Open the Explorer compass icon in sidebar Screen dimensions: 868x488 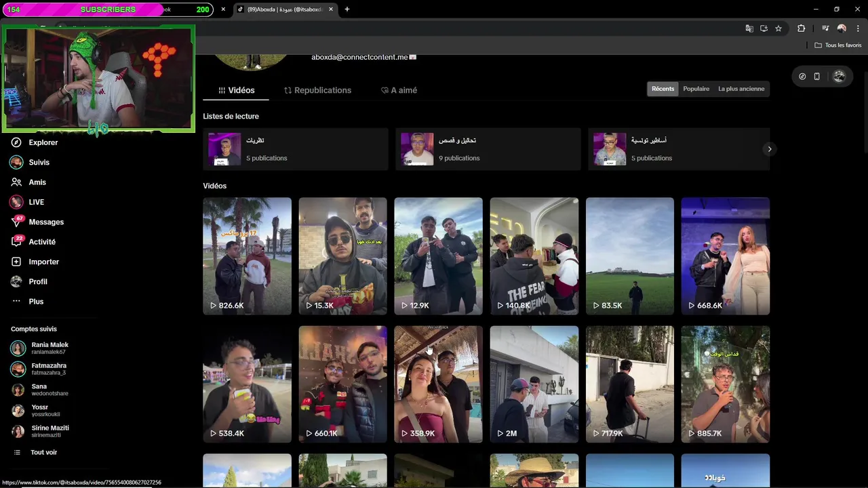tap(16, 142)
